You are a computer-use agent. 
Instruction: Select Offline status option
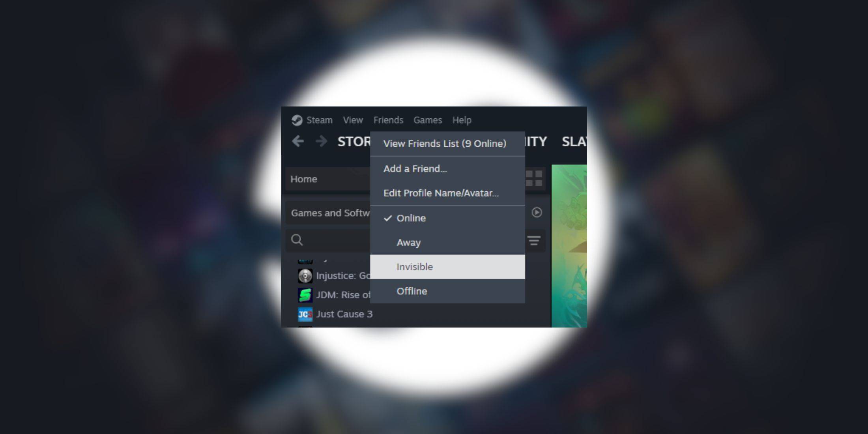412,291
